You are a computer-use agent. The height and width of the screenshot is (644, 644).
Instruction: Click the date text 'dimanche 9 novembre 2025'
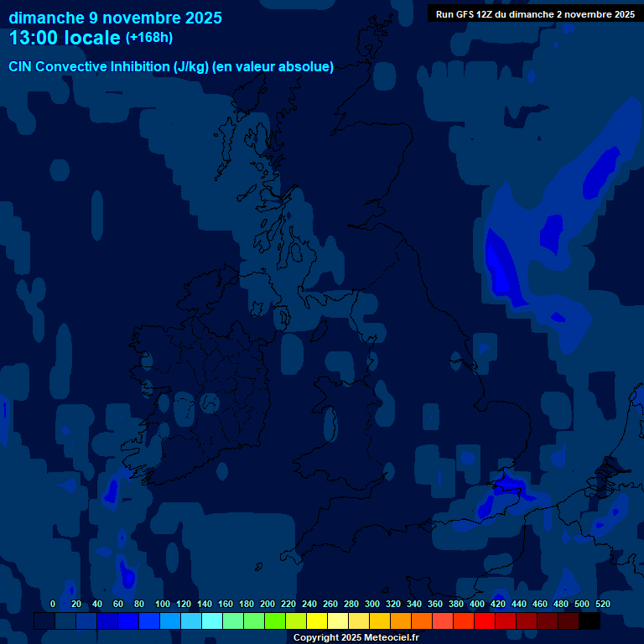click(115, 18)
